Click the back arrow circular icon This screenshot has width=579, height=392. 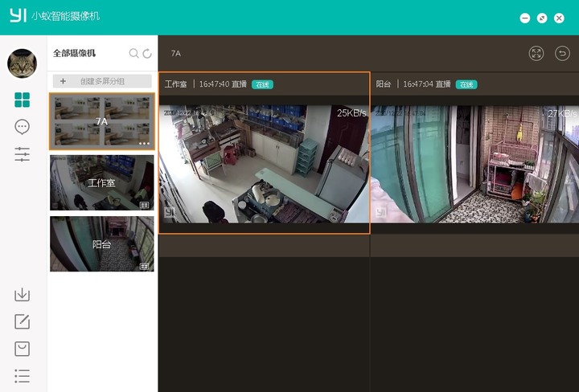tap(562, 54)
